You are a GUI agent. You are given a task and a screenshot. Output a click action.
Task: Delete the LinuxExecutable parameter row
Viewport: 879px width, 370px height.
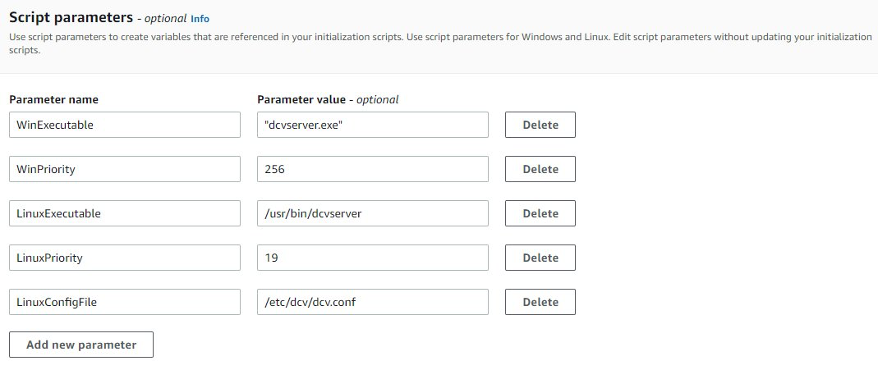pos(540,213)
